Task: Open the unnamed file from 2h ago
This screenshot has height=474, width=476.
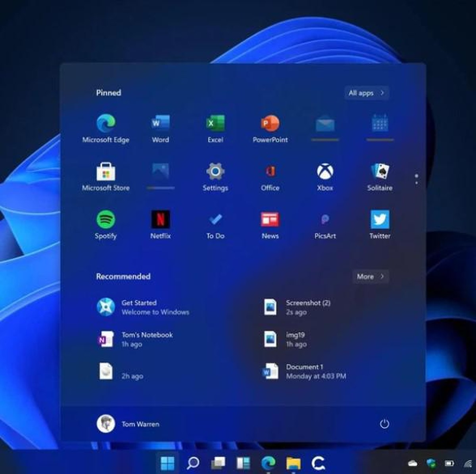Action: [x=120, y=372]
